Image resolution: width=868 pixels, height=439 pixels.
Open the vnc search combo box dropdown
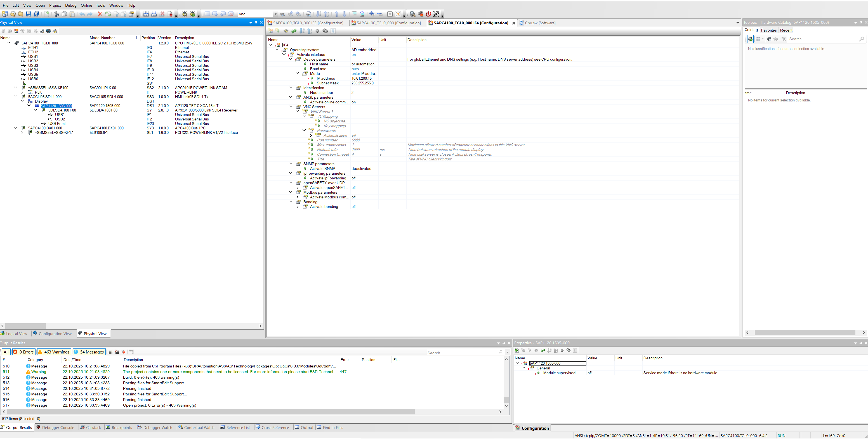[x=275, y=14]
